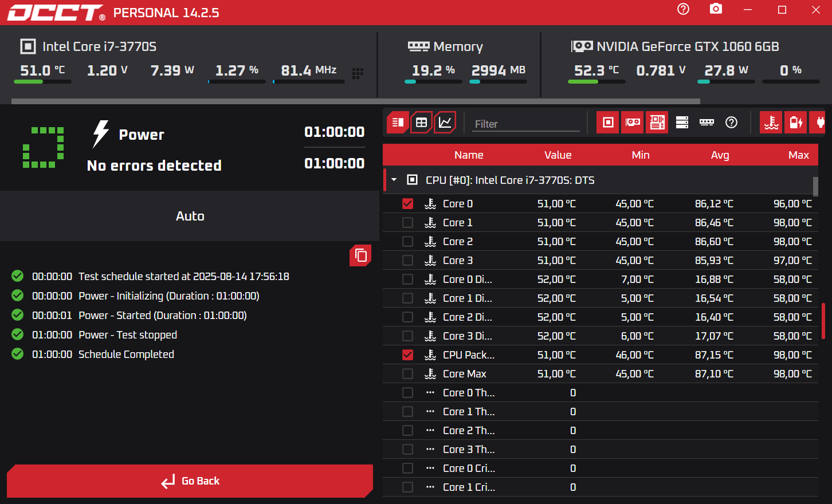Check the Core 1 temperature checkbox
The image size is (832, 504).
(407, 222)
